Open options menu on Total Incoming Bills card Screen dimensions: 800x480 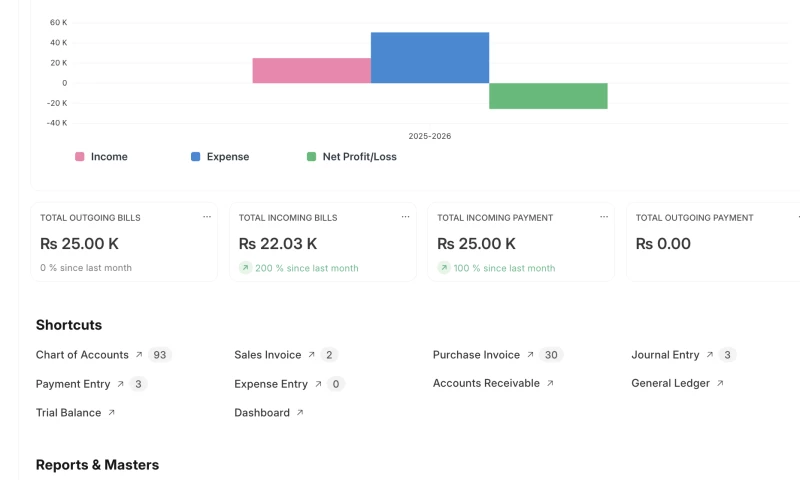405,217
